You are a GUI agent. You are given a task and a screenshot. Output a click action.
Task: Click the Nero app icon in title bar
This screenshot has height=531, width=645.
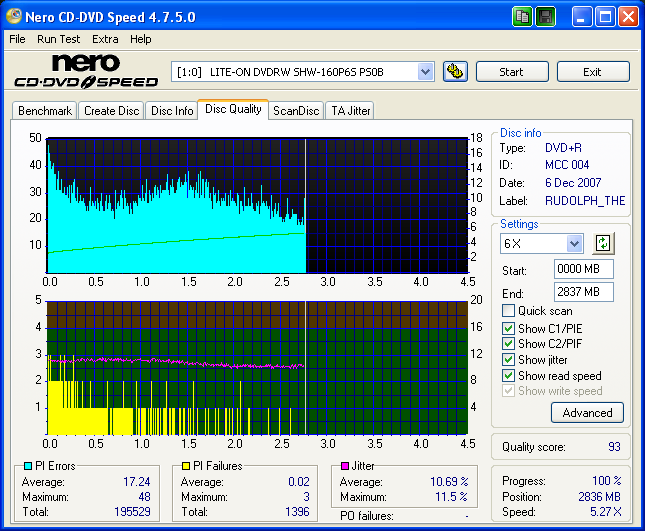tap(13, 16)
